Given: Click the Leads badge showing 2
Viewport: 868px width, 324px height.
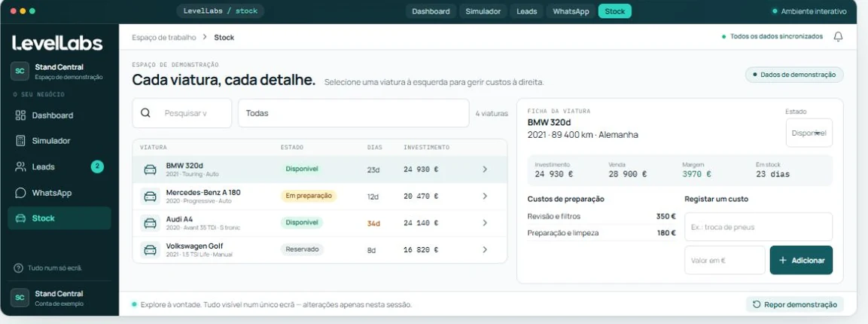Looking at the screenshot, I should click(97, 167).
